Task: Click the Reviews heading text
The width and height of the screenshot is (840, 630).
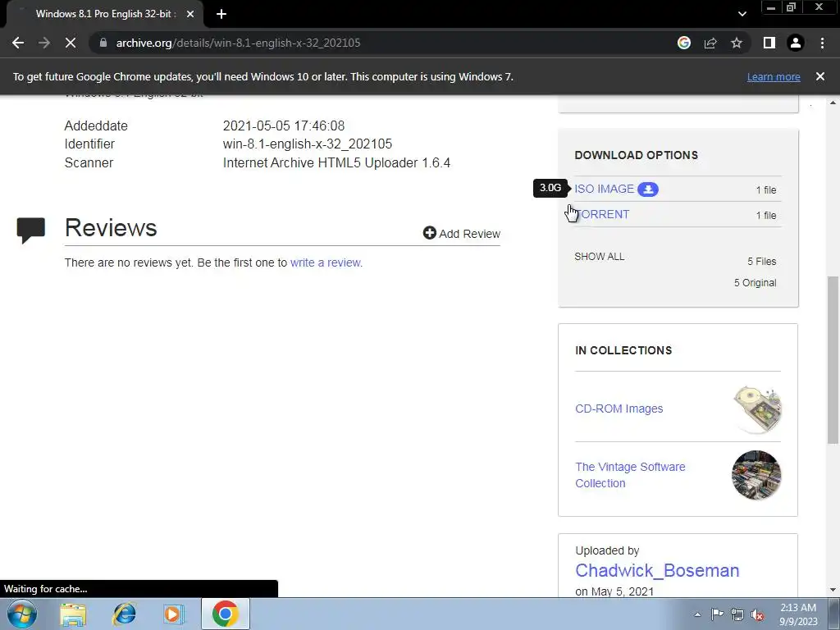Action: pos(111,228)
